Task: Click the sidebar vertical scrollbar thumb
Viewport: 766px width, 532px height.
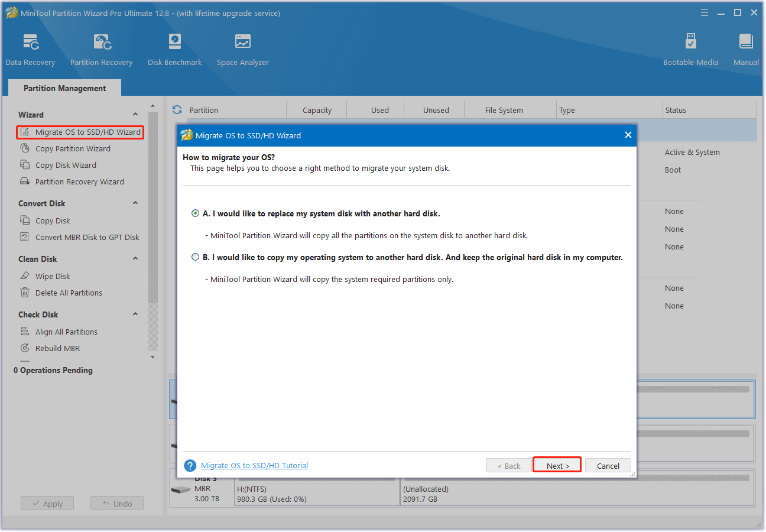Action: [153, 207]
